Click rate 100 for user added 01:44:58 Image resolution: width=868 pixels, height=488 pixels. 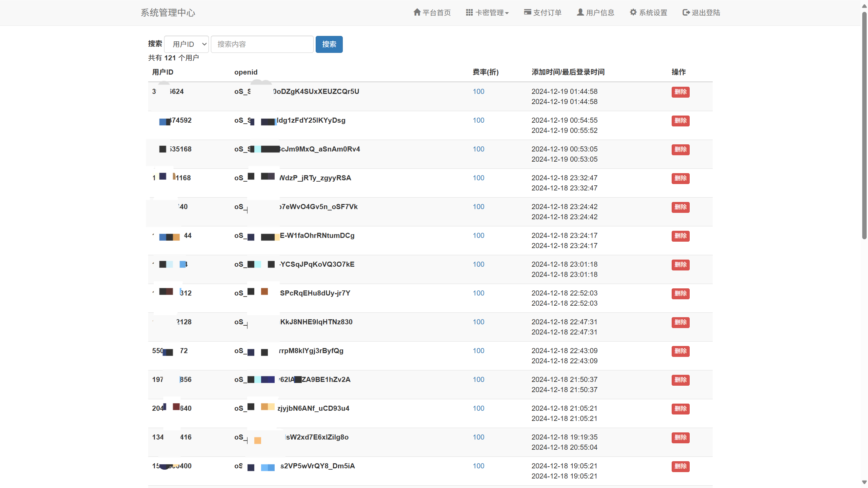(478, 91)
